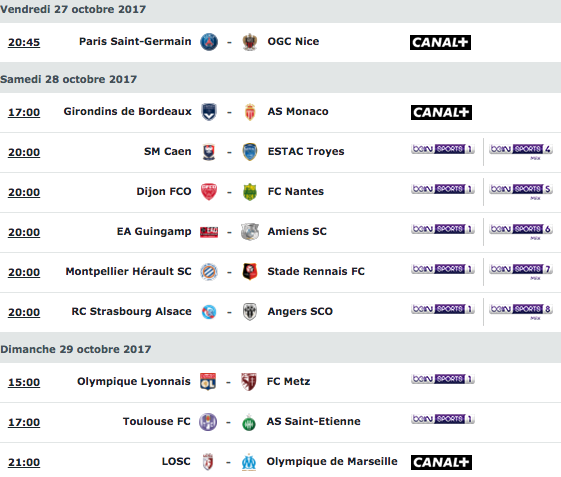Select the Montpellier Hérault SC team name

coord(128,271)
